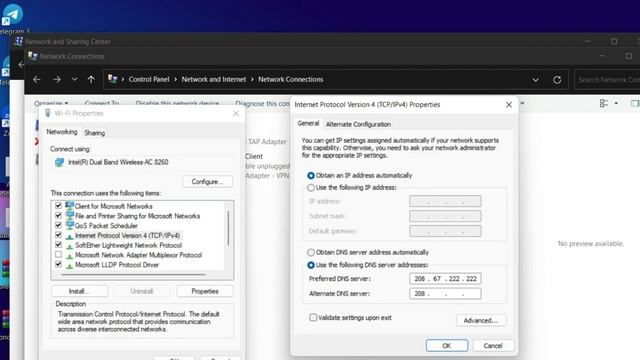Toggle Microsoft LLDP Protocol Driver checkbox
Image resolution: width=640 pixels, height=360 pixels.
point(58,264)
